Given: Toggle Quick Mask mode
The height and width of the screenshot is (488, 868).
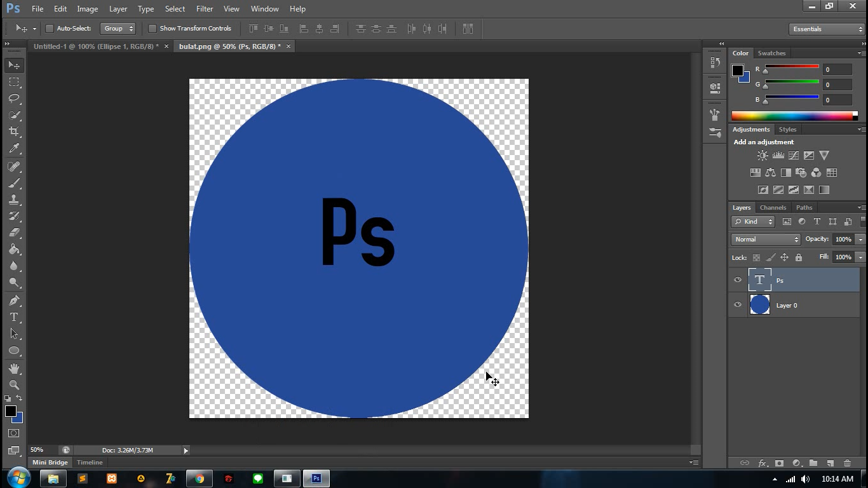Looking at the screenshot, I should click(x=14, y=433).
